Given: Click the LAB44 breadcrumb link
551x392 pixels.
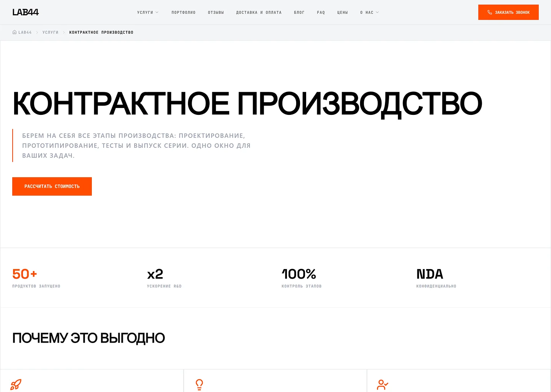Looking at the screenshot, I should coord(24,32).
